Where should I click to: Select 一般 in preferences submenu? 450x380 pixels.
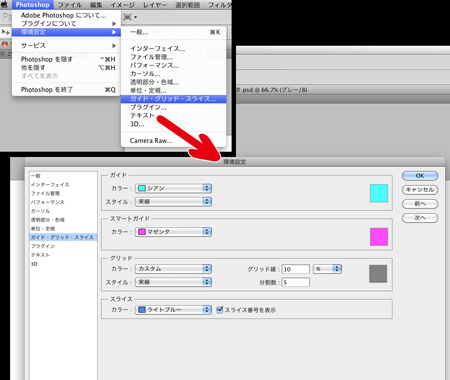pos(173,32)
